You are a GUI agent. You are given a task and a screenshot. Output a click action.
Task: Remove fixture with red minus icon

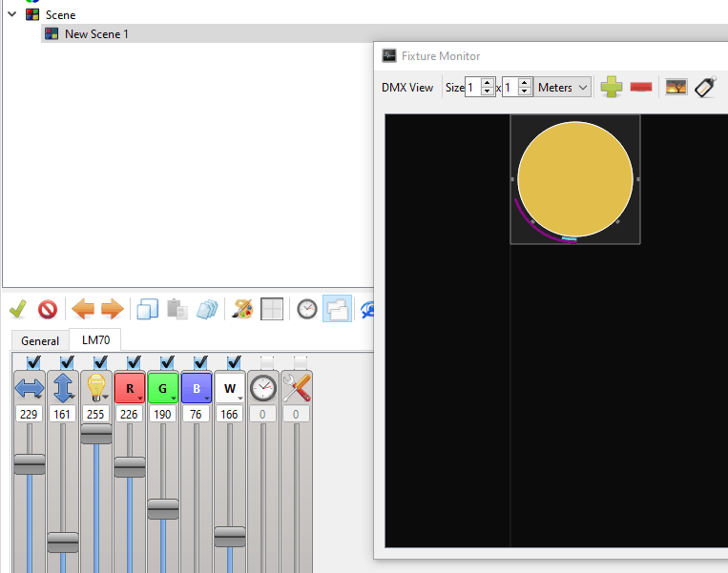tap(641, 87)
